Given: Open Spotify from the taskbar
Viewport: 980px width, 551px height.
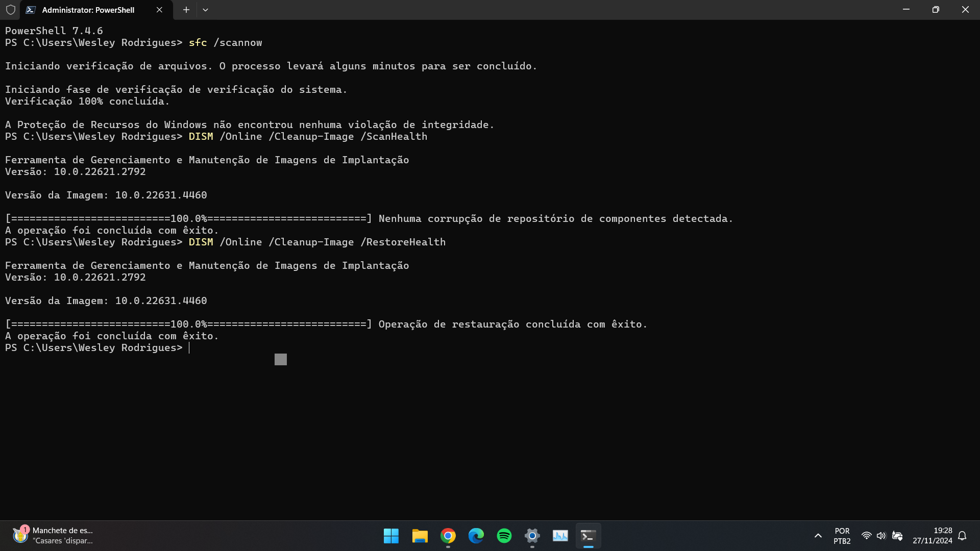Looking at the screenshot, I should pyautogui.click(x=504, y=536).
